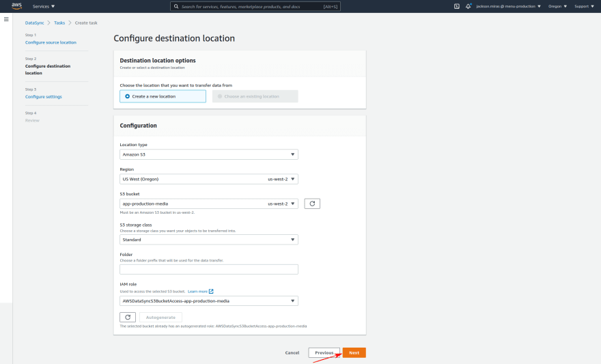601x364 pixels.
Task: Open the AWS console home logo
Action: click(16, 6)
